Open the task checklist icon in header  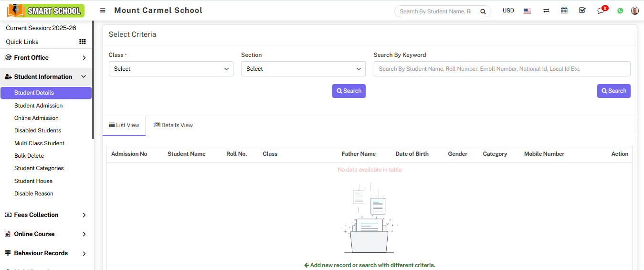(x=582, y=11)
